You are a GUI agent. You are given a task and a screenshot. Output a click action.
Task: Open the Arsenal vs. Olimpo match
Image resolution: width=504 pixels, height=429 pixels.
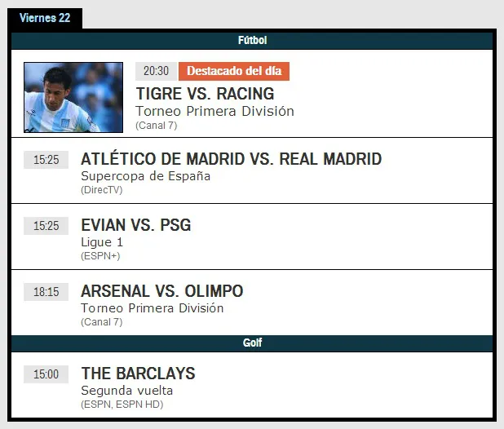(162, 291)
